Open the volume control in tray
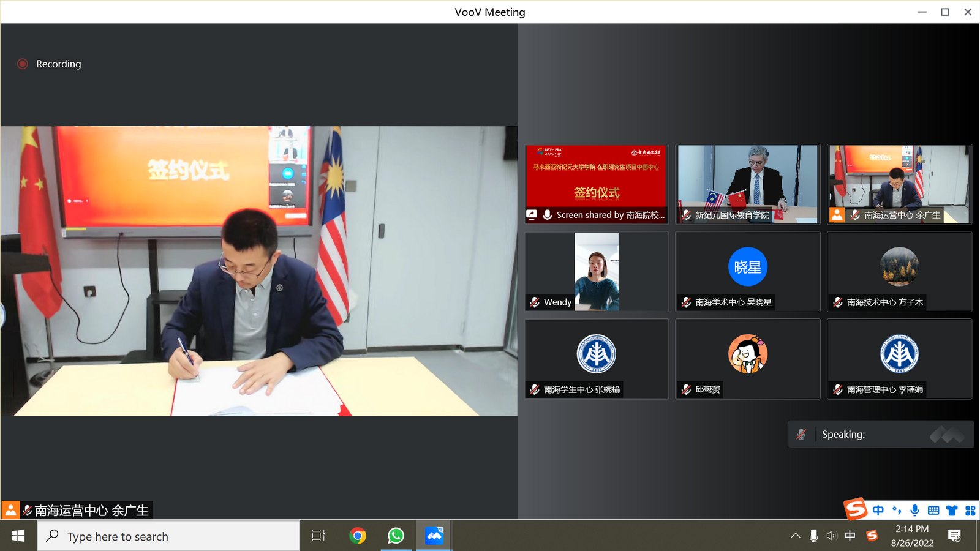 tap(831, 536)
